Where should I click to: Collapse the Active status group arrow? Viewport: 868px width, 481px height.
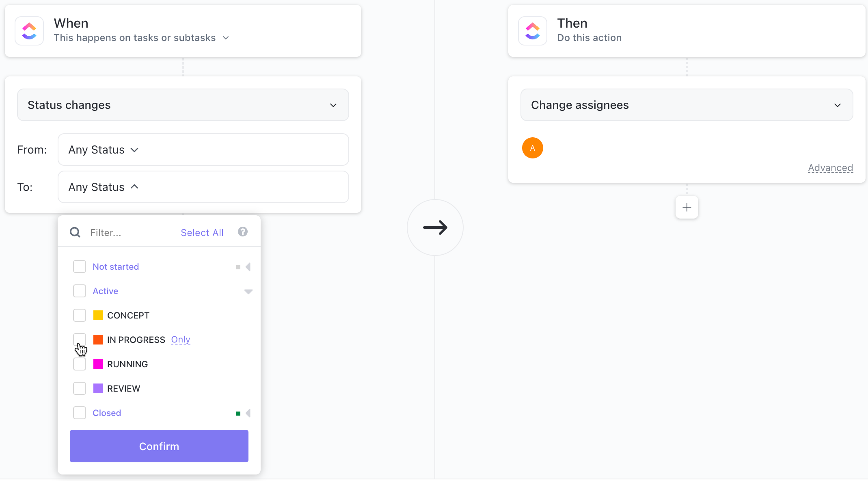[248, 291]
